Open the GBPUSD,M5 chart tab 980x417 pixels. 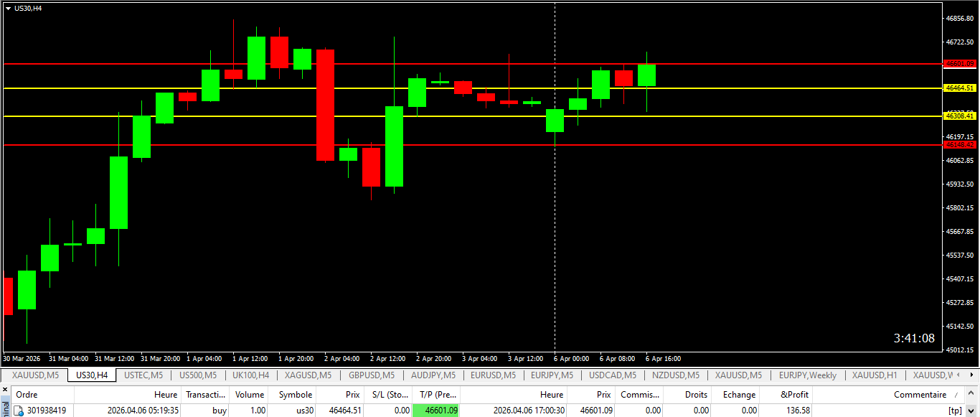point(372,375)
